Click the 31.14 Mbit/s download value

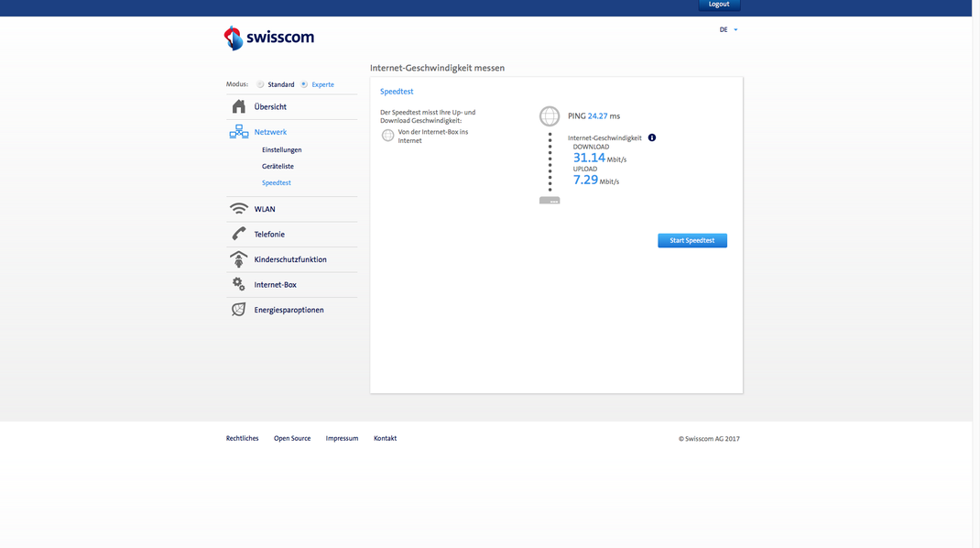[x=599, y=158]
